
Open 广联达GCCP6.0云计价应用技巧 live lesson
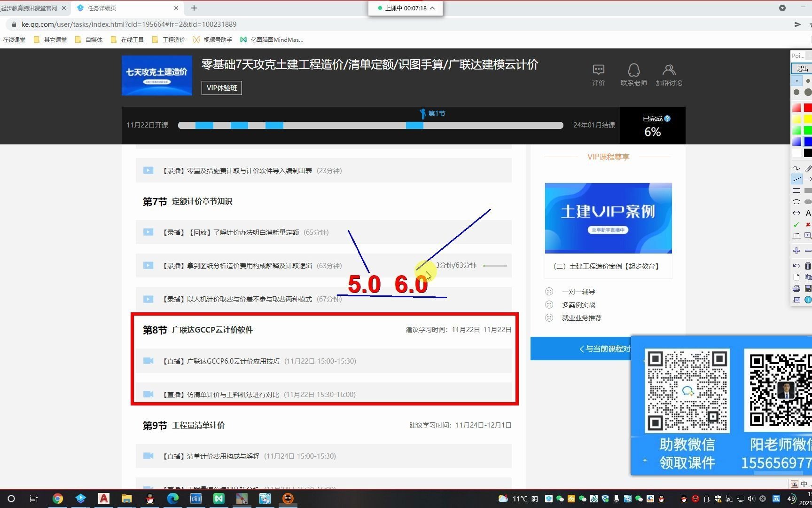pos(323,361)
